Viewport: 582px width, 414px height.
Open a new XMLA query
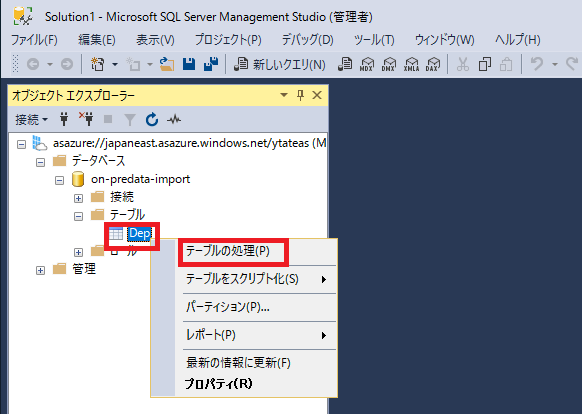pyautogui.click(x=412, y=64)
